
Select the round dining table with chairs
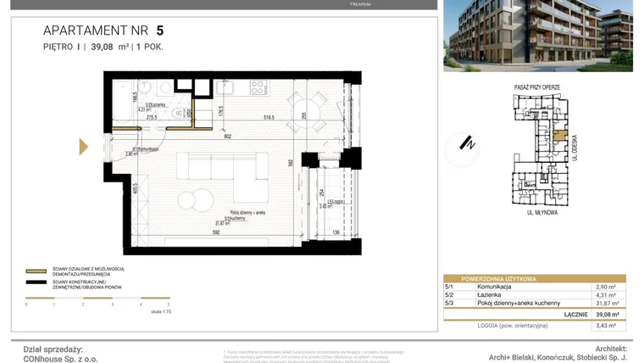[307, 112]
